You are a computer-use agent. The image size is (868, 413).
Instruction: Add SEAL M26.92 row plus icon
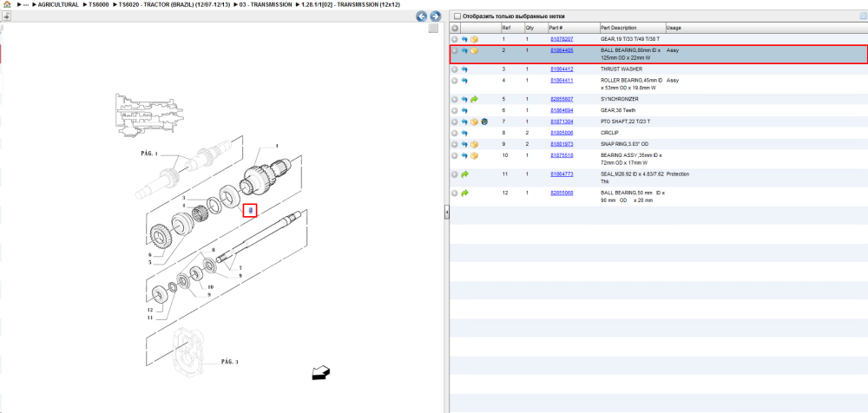coord(455,174)
